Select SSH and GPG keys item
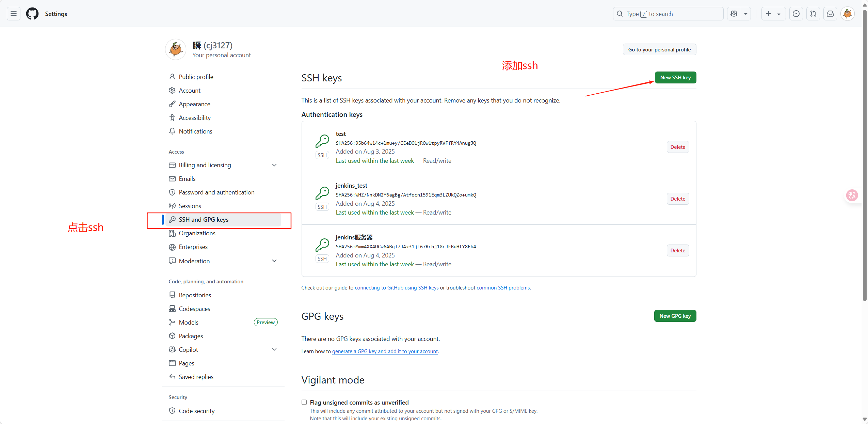The width and height of the screenshot is (868, 424). coord(223,219)
